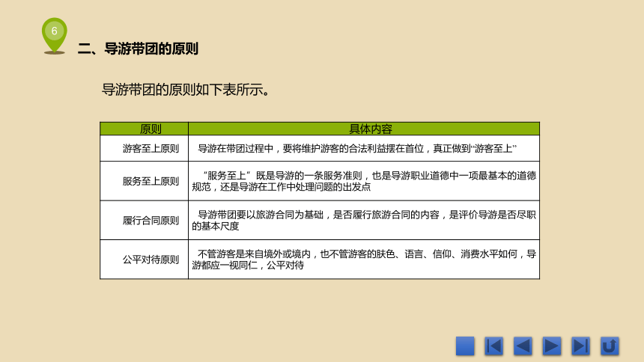This screenshot has width=644, height=362.
Task: Click the description starting 不管游客是来自境外
Action: (364, 260)
